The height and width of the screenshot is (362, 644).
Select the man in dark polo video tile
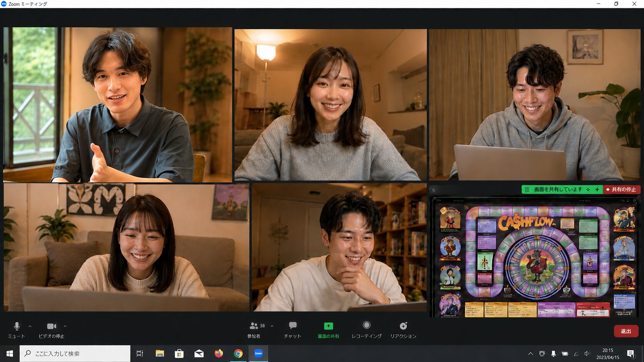117,105
